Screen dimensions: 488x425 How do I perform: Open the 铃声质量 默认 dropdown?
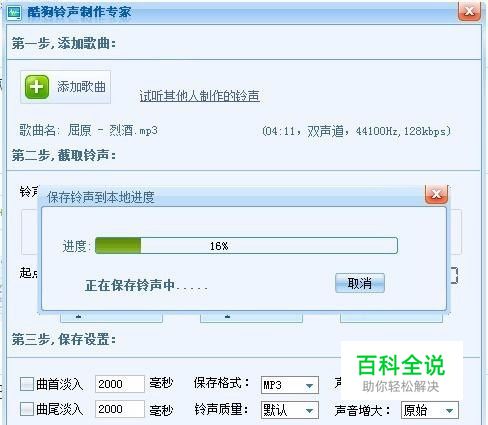(x=290, y=410)
